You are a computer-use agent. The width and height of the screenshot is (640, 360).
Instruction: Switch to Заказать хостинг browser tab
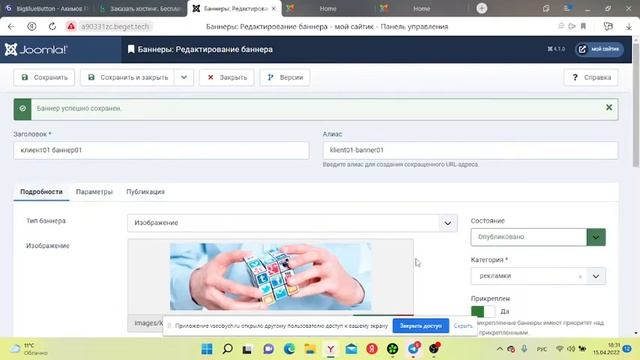pyautogui.click(x=140, y=8)
